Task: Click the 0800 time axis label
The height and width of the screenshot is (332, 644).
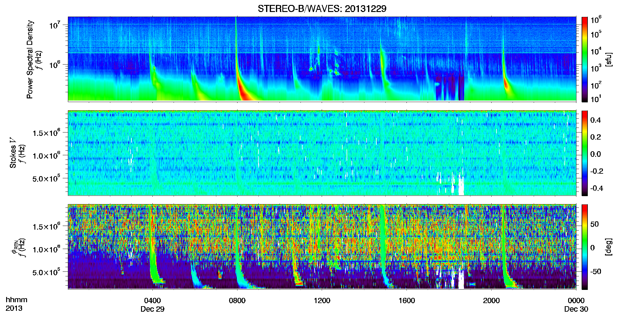Action: pos(237,301)
